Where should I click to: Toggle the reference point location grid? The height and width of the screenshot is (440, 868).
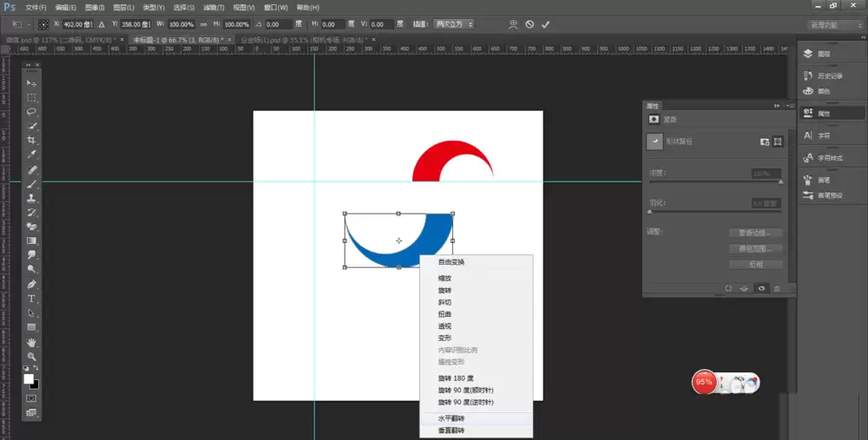tap(43, 24)
